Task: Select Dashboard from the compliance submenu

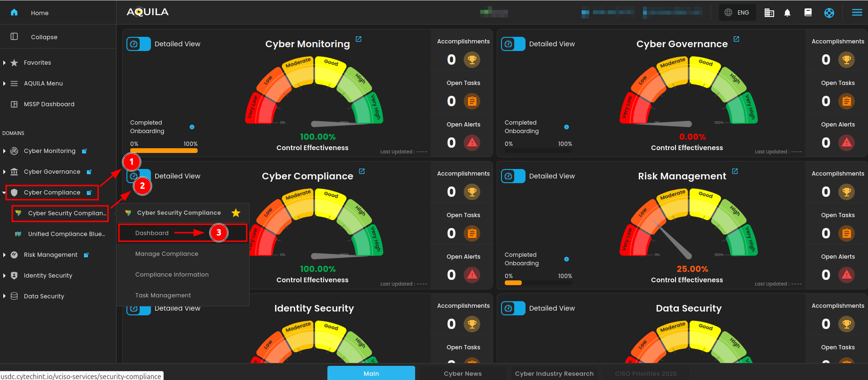Action: point(152,233)
